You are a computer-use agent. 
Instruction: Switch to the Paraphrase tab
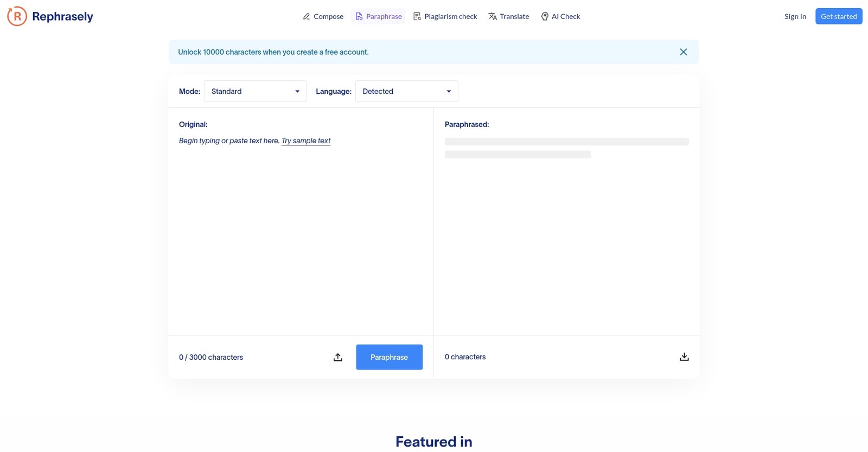(x=379, y=16)
